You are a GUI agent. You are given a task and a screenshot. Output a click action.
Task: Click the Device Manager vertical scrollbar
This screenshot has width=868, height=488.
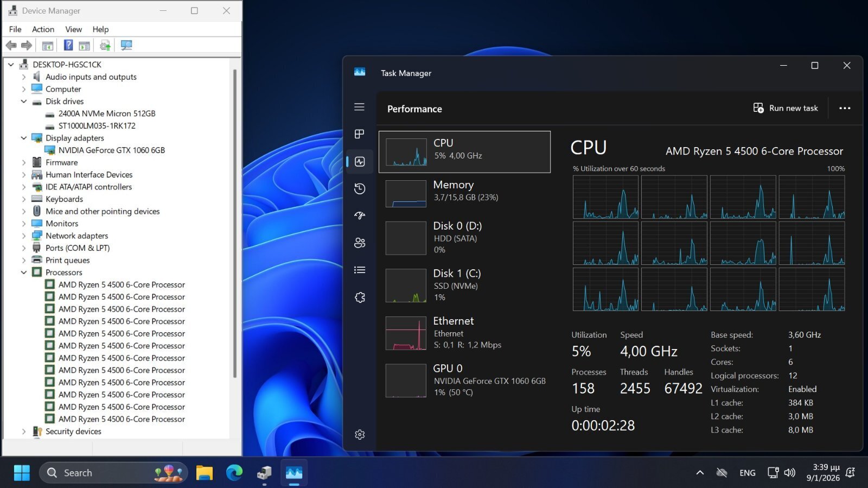point(235,217)
